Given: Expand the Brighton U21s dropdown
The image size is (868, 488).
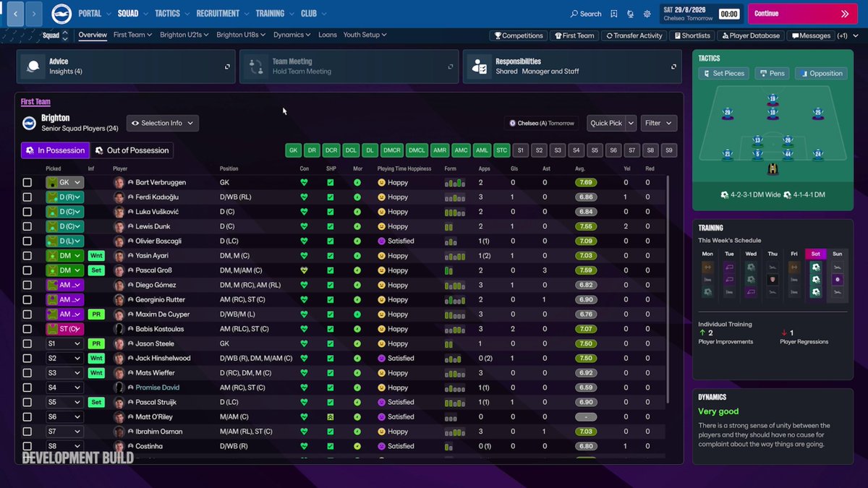Looking at the screenshot, I should 184,35.
